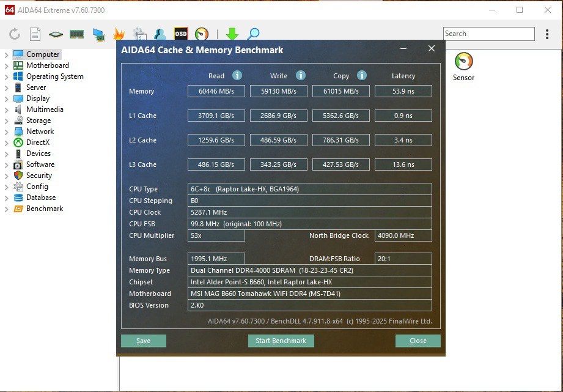The height and width of the screenshot is (392, 563).
Task: Click the AIDA64 logo in title bar
Action: pyautogui.click(x=10, y=10)
